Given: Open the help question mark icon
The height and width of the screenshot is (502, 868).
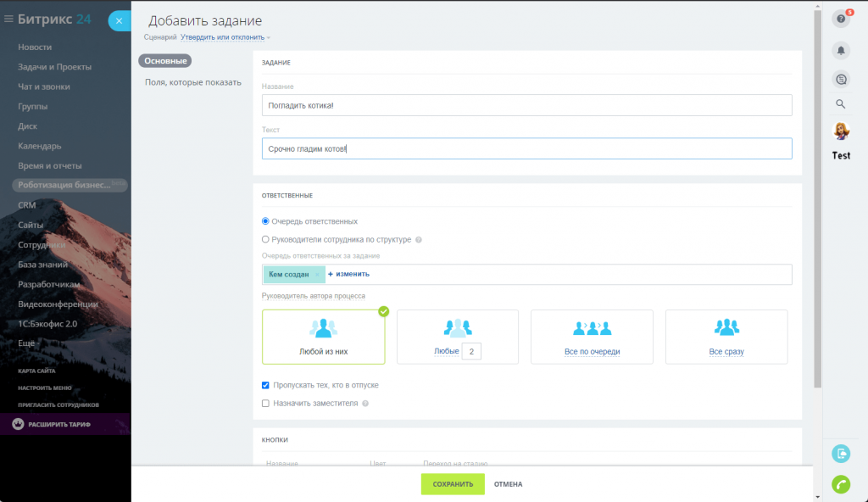Looking at the screenshot, I should (x=841, y=19).
